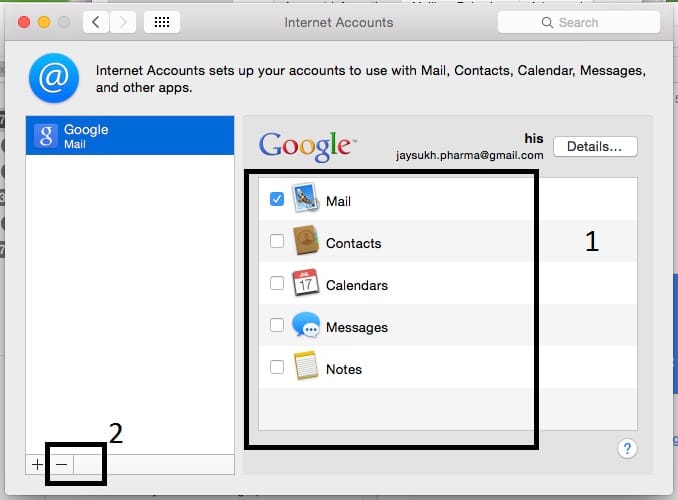Click the Google logo in detail pane
Screen dimensions: 678x500
[307, 146]
